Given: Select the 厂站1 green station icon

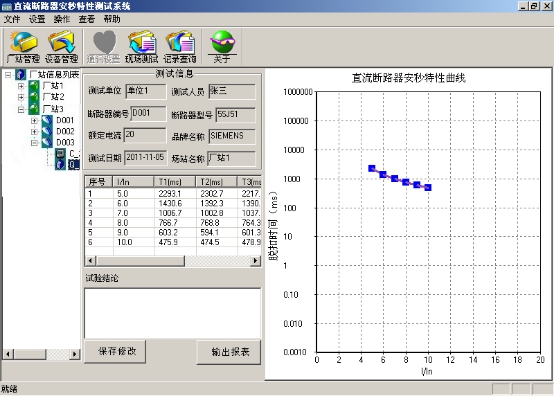Looking at the screenshot, I should (x=34, y=85).
